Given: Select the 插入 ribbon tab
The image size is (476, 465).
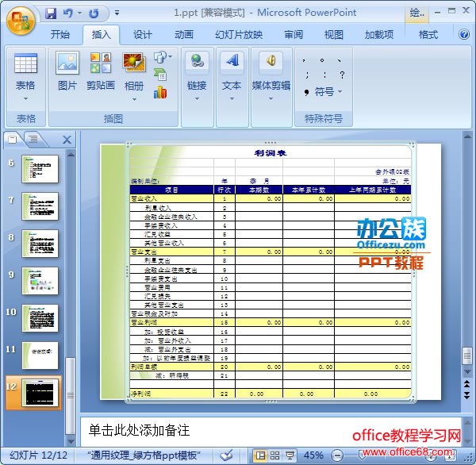Looking at the screenshot, I should [x=102, y=34].
